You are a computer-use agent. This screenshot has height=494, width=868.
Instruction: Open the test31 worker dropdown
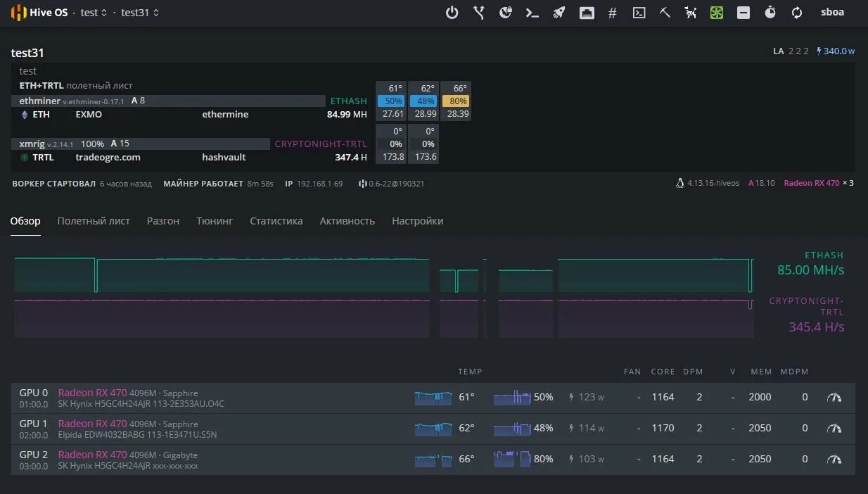point(140,13)
